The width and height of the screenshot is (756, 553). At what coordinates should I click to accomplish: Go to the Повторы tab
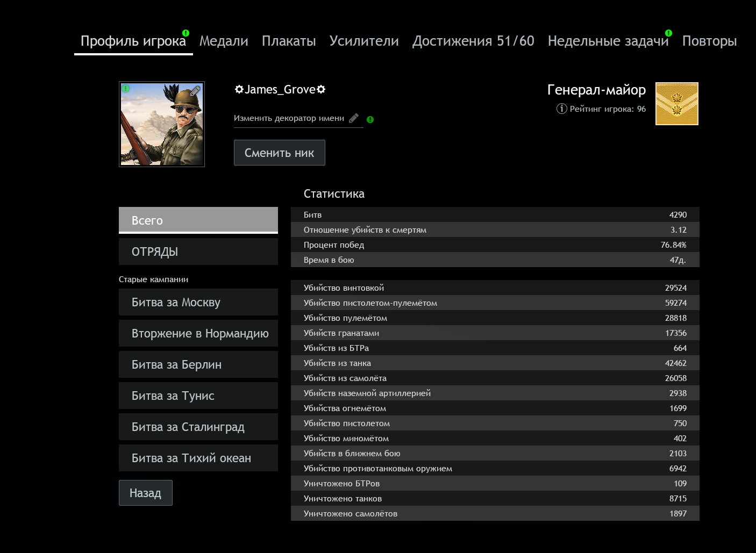coord(709,41)
